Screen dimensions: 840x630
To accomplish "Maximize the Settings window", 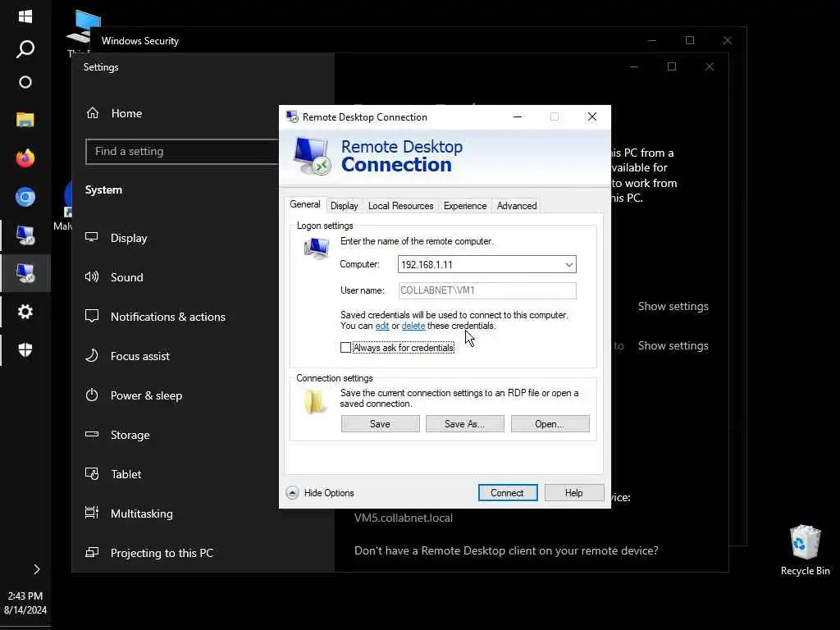I will (x=672, y=67).
